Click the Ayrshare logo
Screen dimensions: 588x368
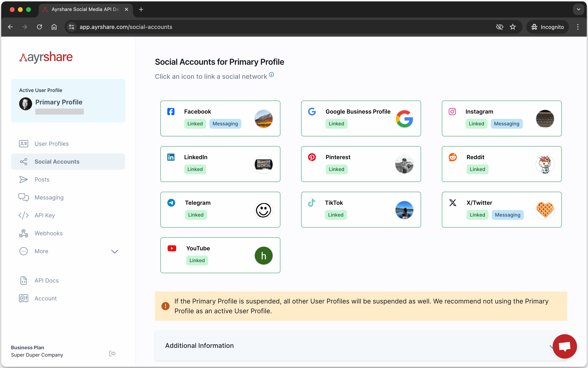click(x=46, y=57)
